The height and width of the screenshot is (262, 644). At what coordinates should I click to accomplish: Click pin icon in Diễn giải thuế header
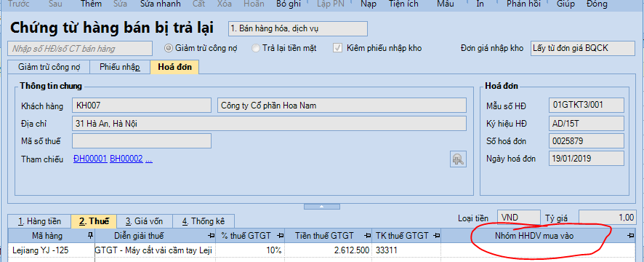pyautogui.click(x=212, y=236)
